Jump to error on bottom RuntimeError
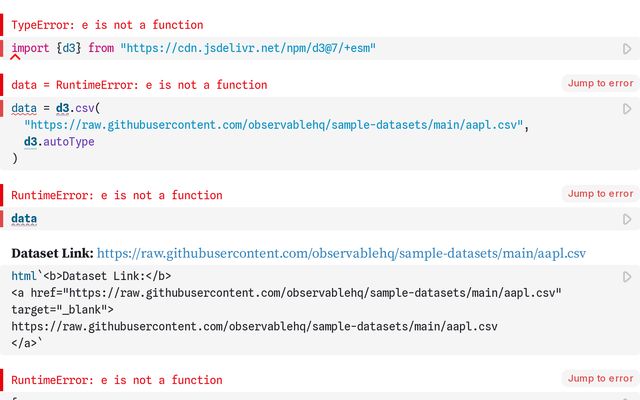The image size is (640, 400). [x=600, y=379]
